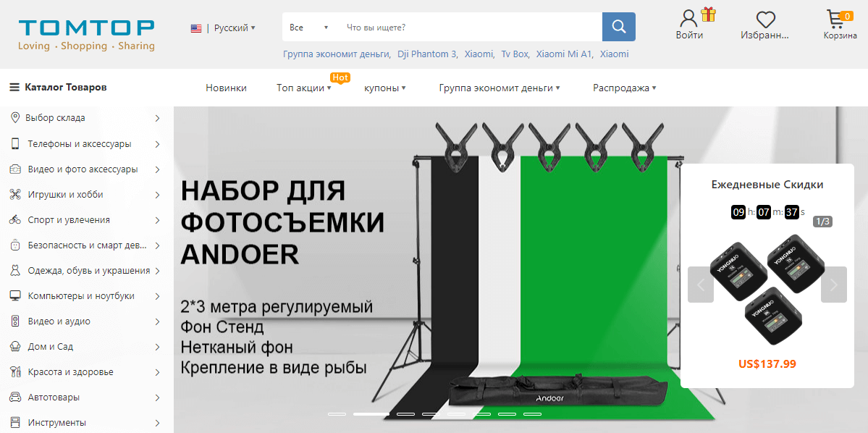Click the US flag icon
This screenshot has width=868, height=433.
point(196,28)
